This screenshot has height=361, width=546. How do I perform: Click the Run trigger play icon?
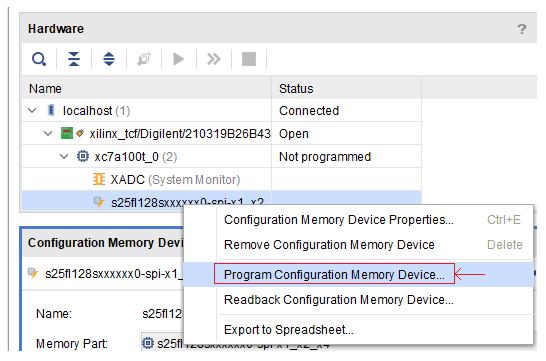click(179, 59)
